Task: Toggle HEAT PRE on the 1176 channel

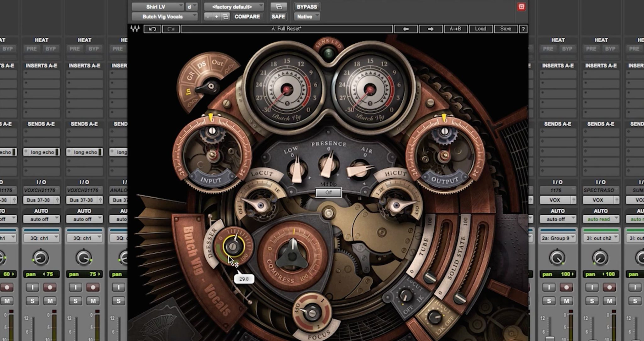Action: click(x=548, y=49)
